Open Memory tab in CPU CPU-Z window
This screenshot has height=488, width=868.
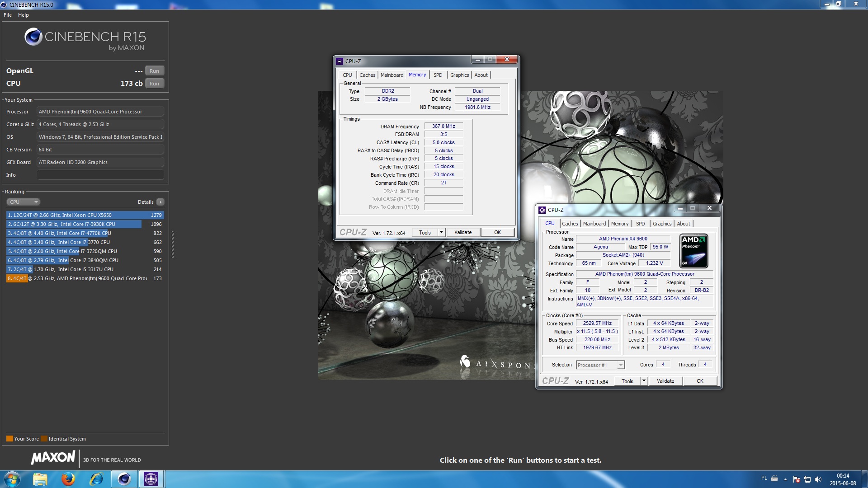[620, 224]
